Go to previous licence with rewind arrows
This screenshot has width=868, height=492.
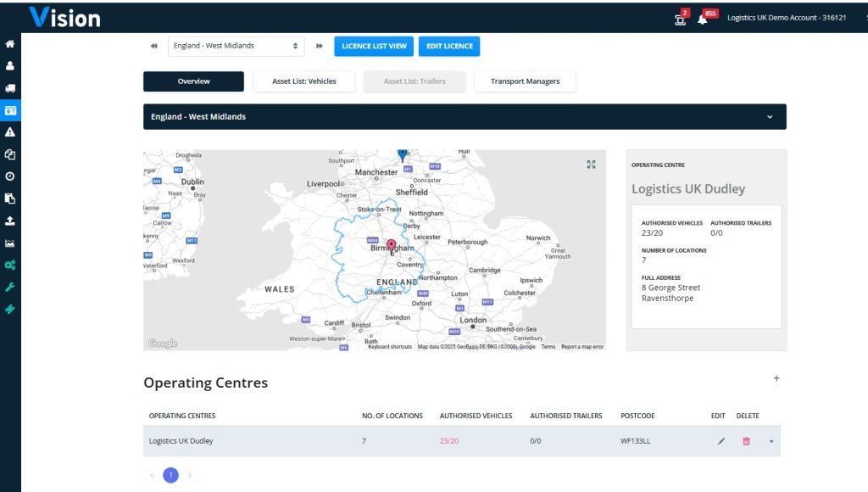click(154, 46)
